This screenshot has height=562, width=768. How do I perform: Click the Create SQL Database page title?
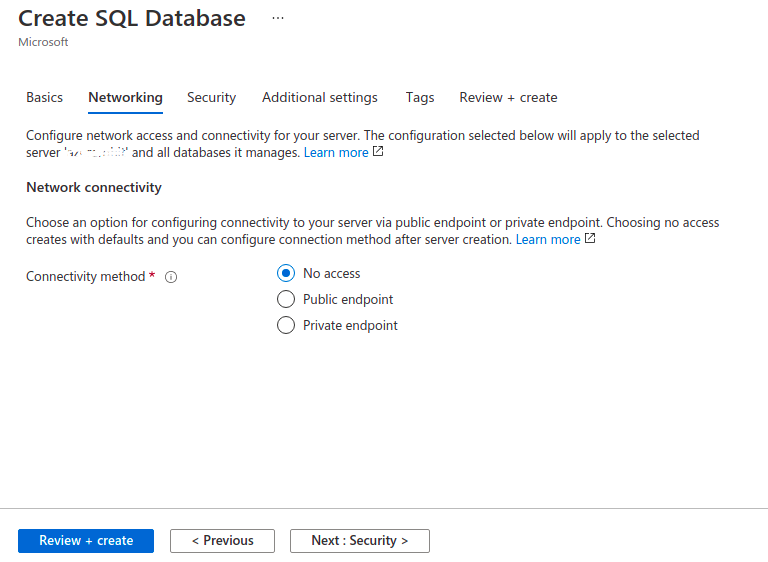pyautogui.click(x=132, y=18)
